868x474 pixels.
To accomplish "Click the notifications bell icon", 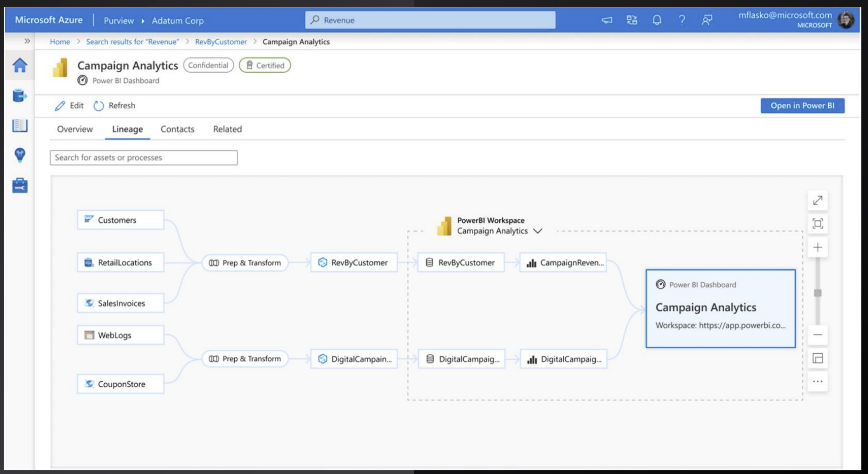I will coord(657,20).
